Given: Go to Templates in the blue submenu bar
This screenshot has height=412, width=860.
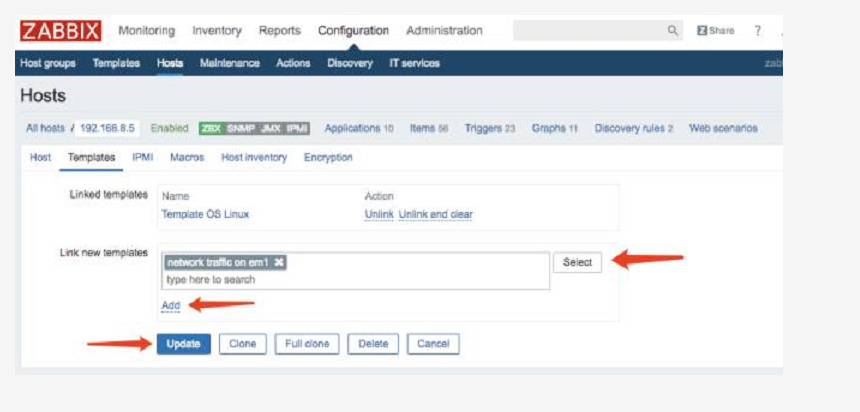Looking at the screenshot, I should [x=116, y=63].
